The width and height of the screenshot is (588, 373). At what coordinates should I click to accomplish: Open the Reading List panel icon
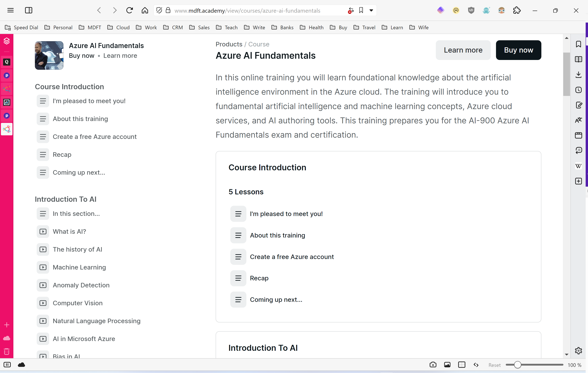[x=578, y=59]
